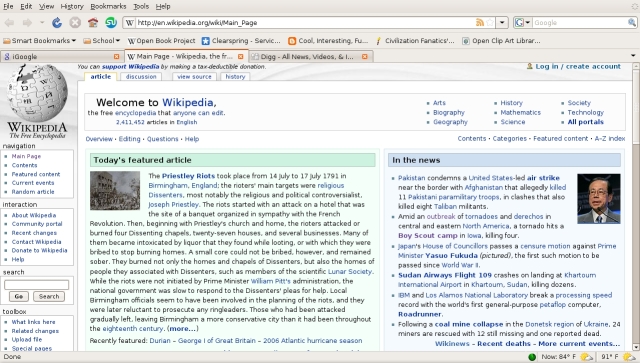Click Donate to Wikipedia sidebar link
Image resolution: width=640 pixels, height=363 pixels.
pos(39,250)
